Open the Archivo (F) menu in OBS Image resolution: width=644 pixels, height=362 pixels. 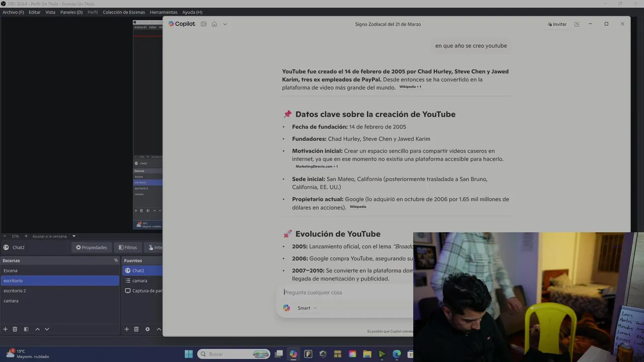point(13,12)
